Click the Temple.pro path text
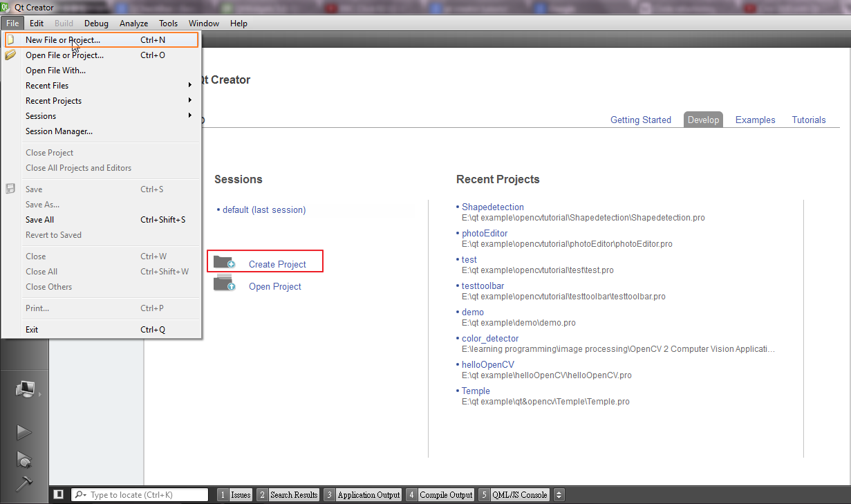 click(545, 402)
